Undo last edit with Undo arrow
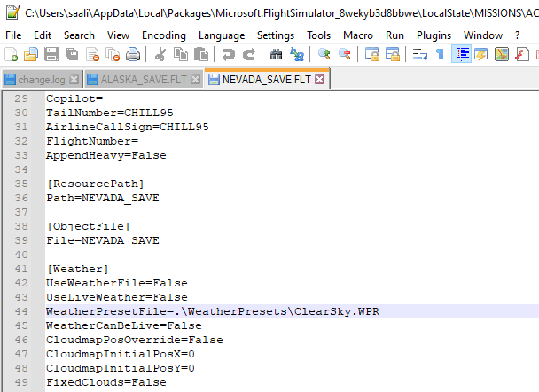Image resolution: width=539 pixels, height=392 pixels. tap(228, 54)
